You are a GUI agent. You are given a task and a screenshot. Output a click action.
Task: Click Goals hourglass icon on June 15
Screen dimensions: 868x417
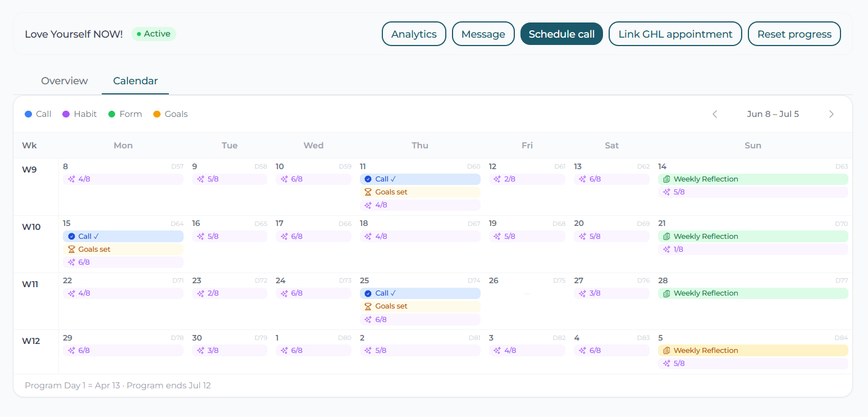tap(71, 250)
